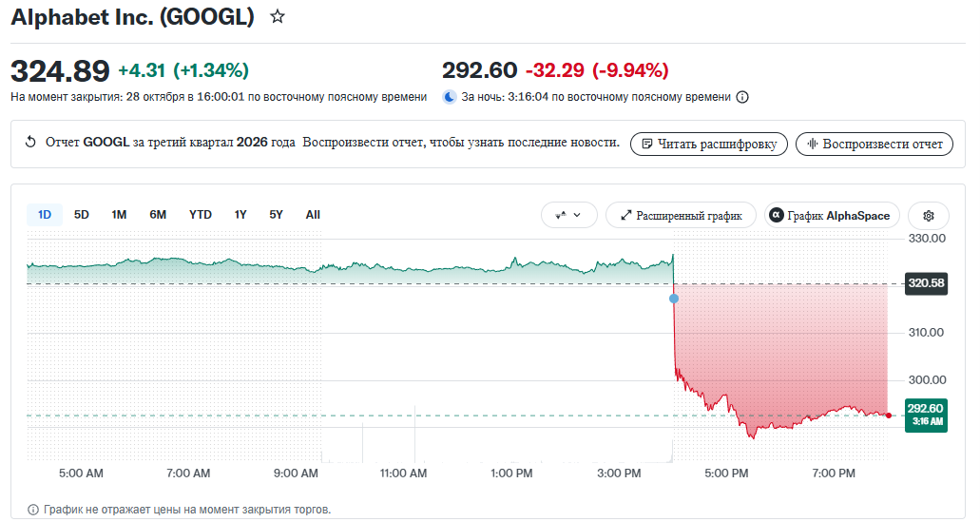980x522 pixels.
Task: Select the 1Y chart range
Action: tap(240, 215)
